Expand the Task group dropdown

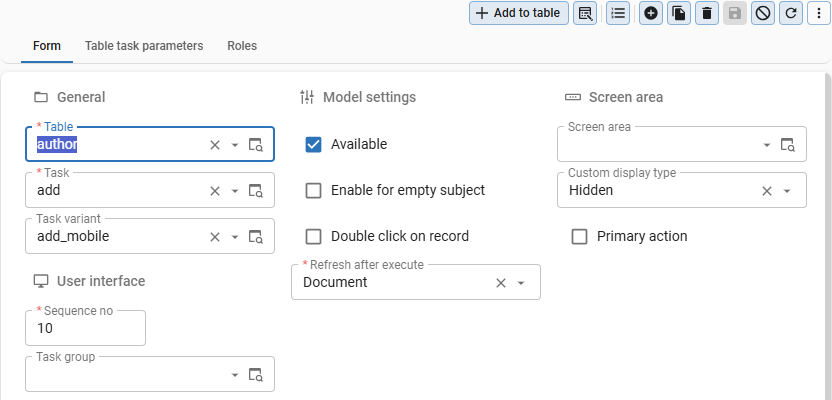click(235, 375)
